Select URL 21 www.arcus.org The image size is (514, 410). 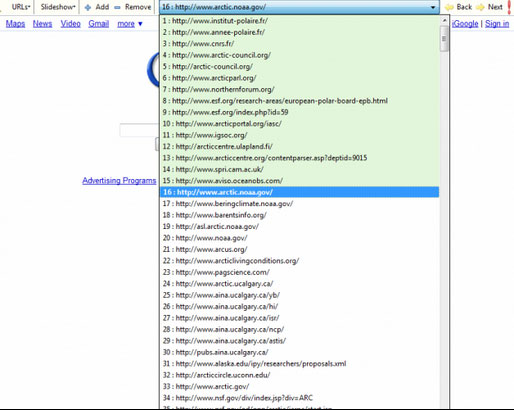(299, 249)
